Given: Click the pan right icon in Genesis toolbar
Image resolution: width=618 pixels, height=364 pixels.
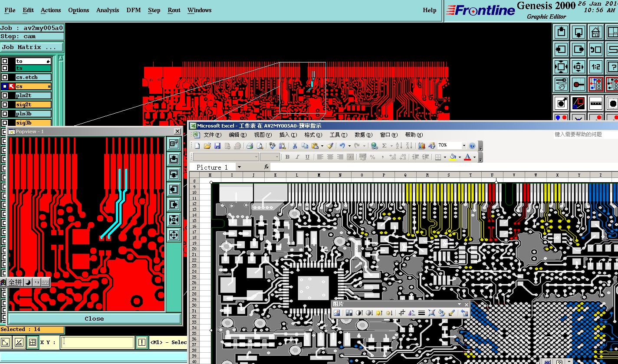Looking at the screenshot, I should pyautogui.click(x=579, y=49).
